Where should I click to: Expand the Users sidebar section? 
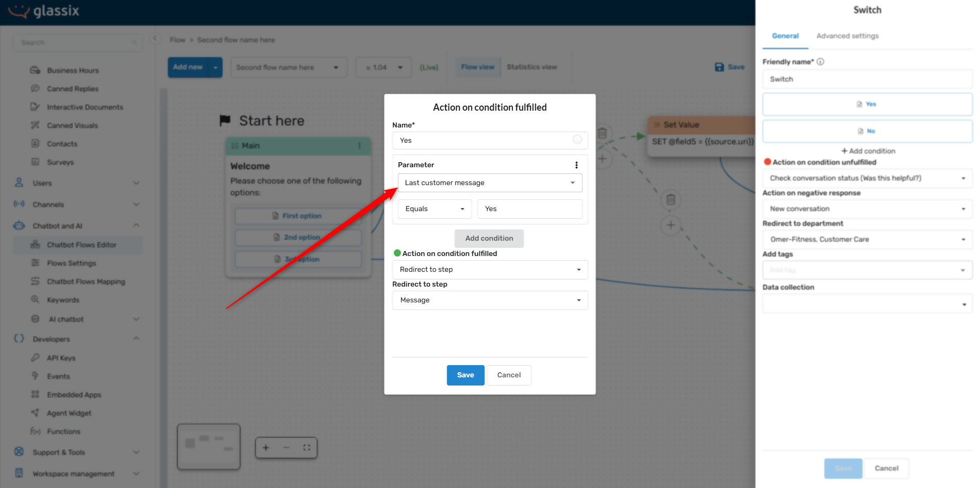click(136, 183)
